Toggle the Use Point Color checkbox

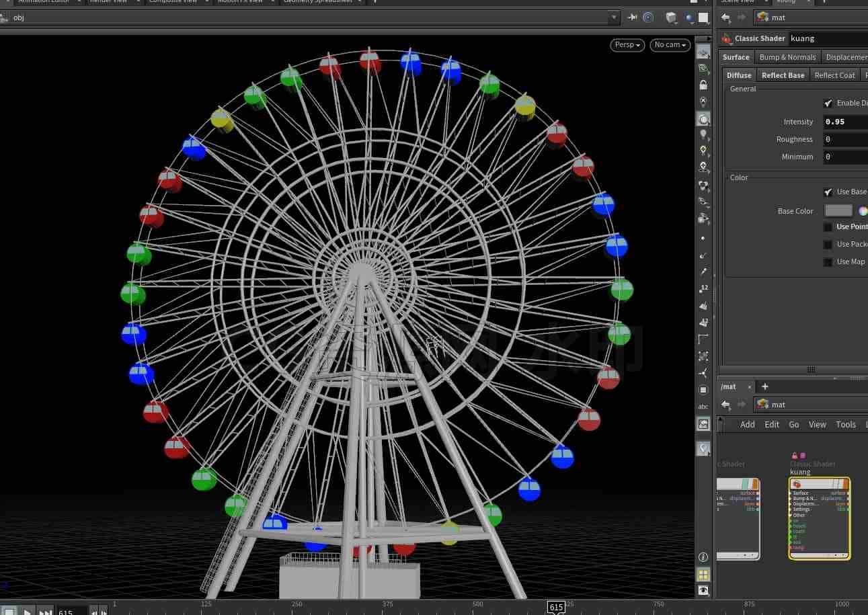[828, 227]
